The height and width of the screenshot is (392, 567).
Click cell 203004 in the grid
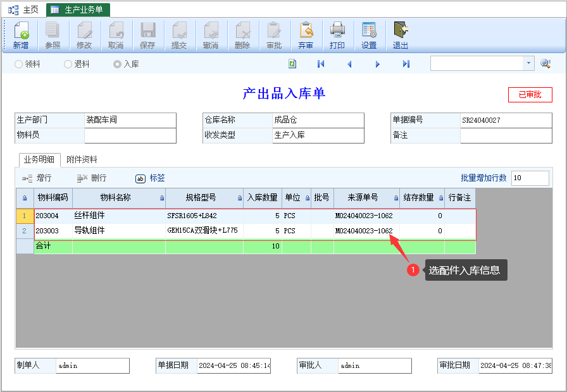(x=53, y=216)
